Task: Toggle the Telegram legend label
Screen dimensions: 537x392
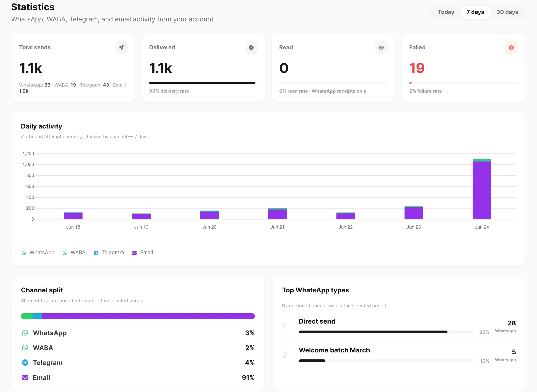Action: click(x=113, y=253)
